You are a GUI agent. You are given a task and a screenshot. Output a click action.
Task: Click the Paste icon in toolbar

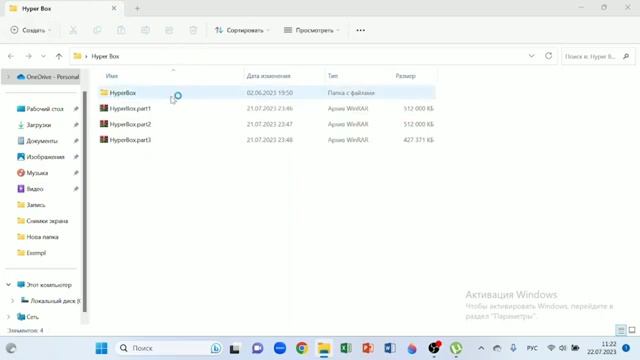tap(121, 30)
